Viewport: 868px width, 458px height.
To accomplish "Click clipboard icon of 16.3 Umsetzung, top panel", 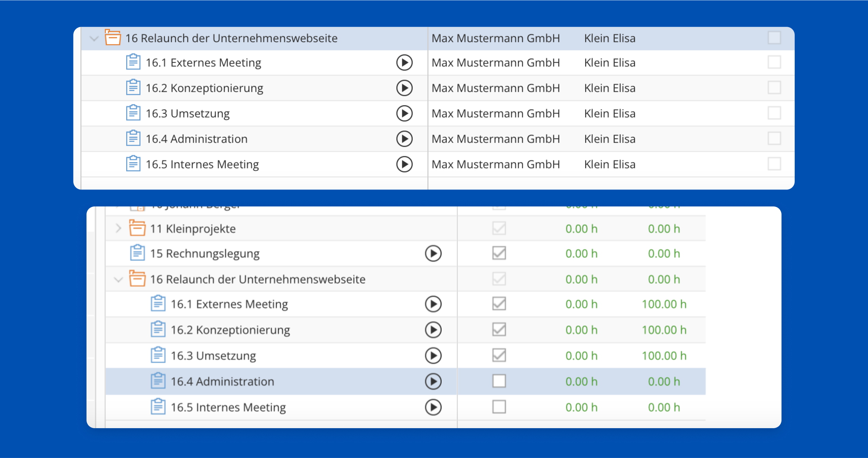I will tap(133, 113).
